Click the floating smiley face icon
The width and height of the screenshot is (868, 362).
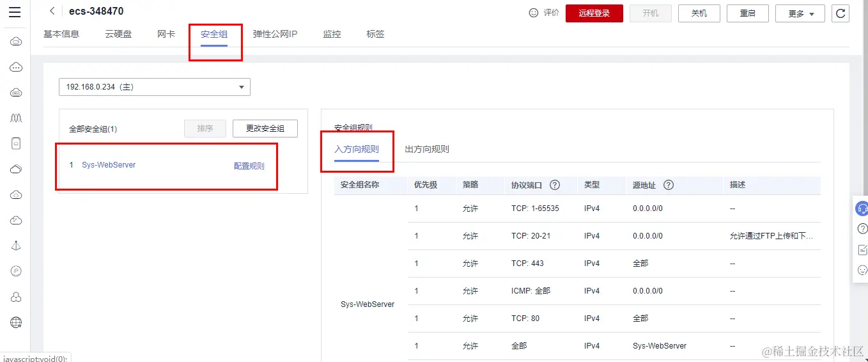(862, 270)
